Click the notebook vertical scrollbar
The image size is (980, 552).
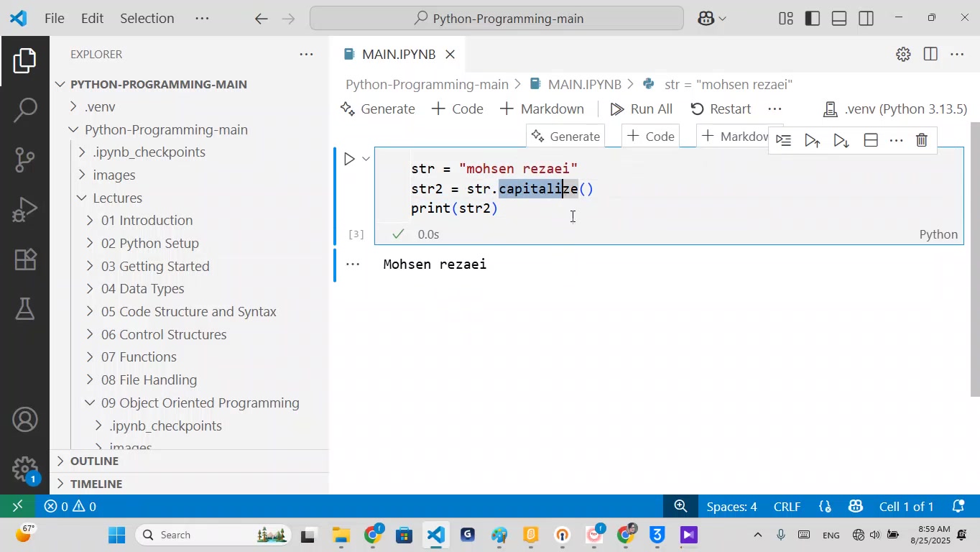point(975,259)
